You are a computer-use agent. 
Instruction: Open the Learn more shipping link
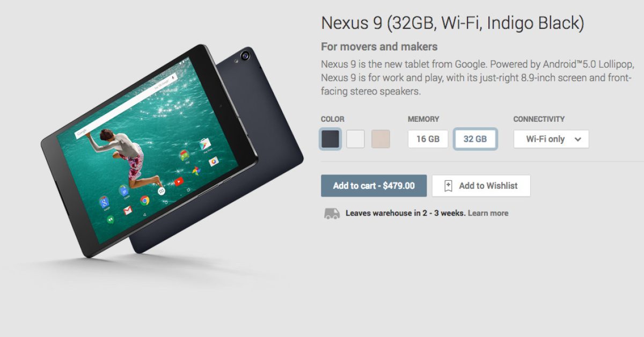pos(488,213)
